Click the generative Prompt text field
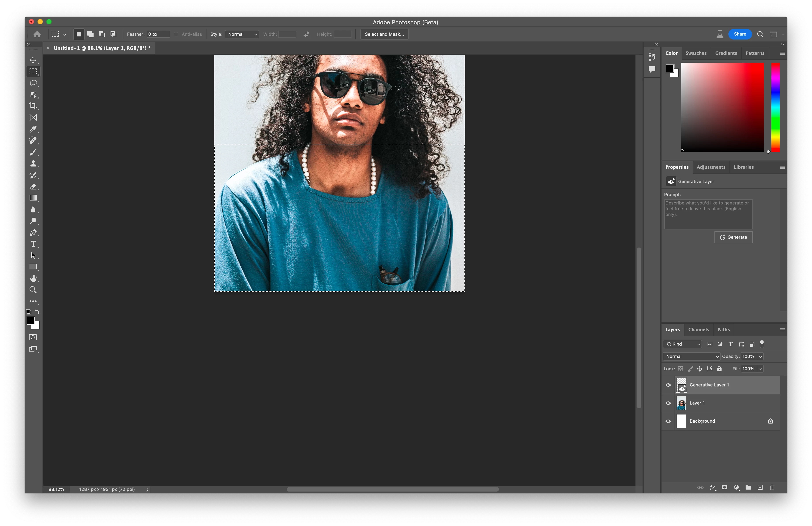812x526 pixels. 708,214
